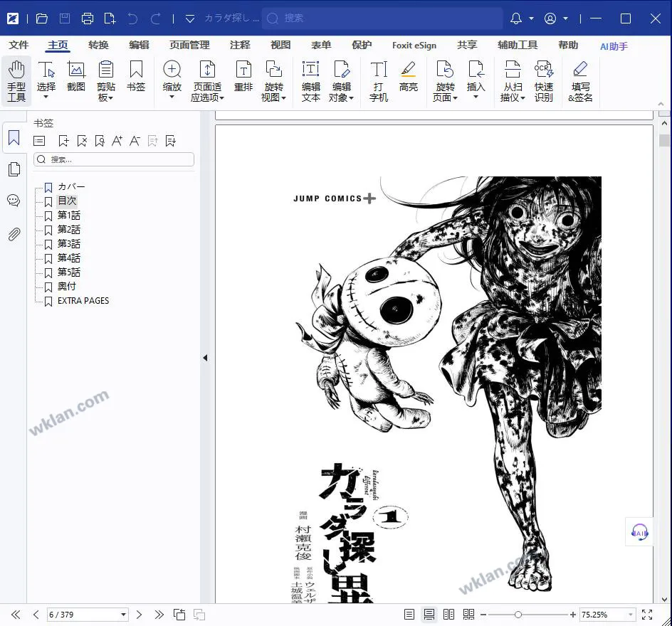Show the Pages thumbnail panel

point(14,169)
